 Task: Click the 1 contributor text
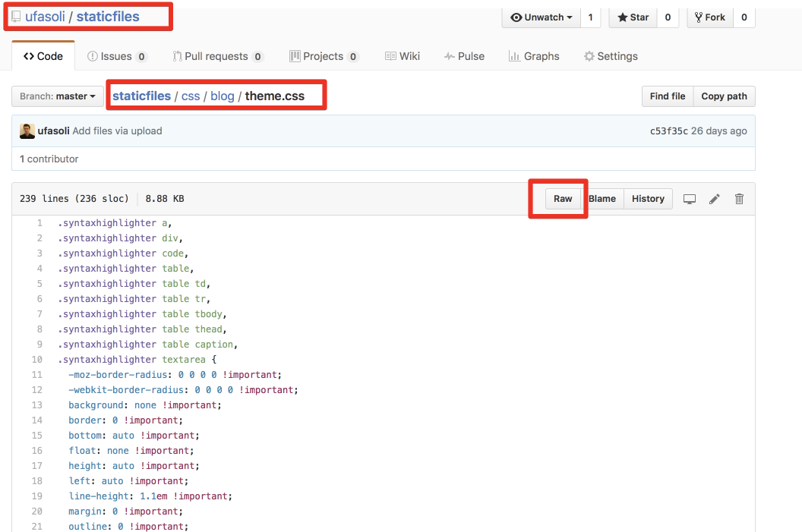(x=49, y=159)
